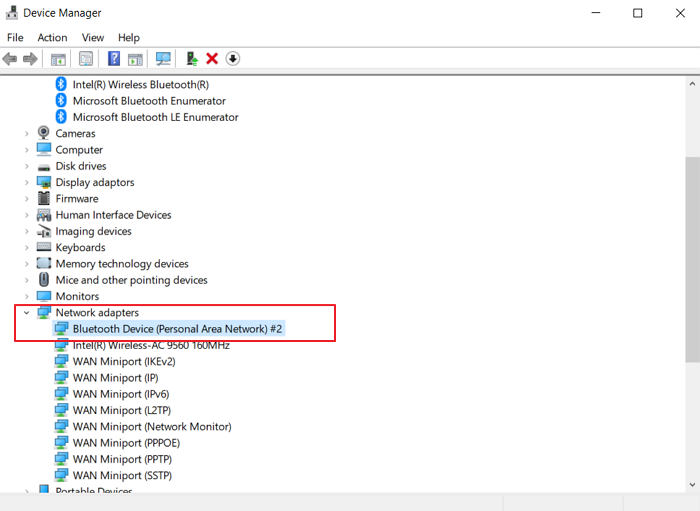
Task: Click the red X Uninstall device icon
Action: 212,59
